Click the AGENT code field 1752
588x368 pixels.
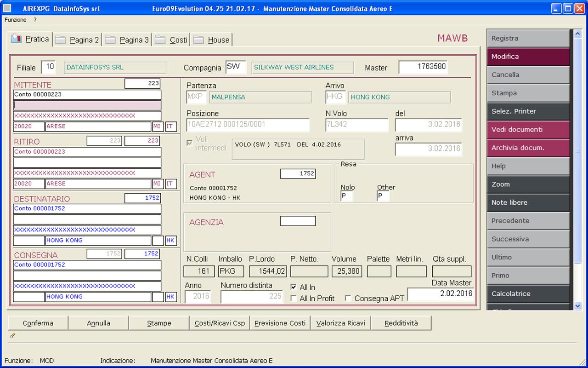[x=298, y=173]
